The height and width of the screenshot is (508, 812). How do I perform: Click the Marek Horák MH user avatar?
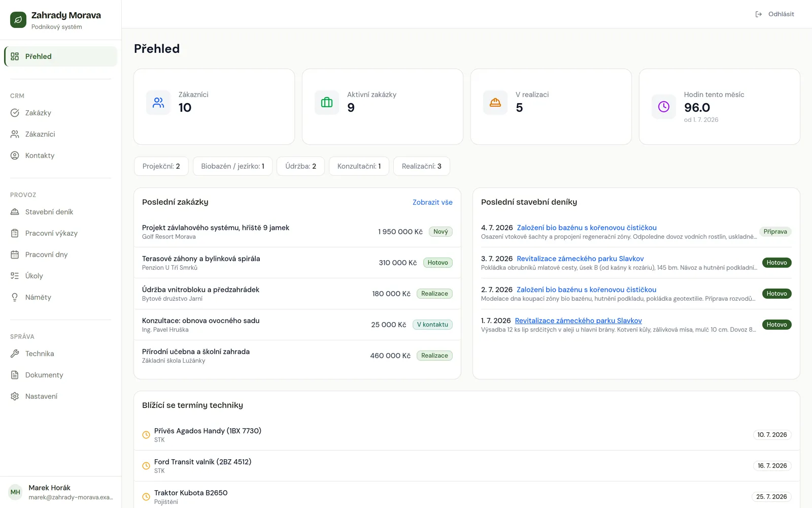point(15,492)
